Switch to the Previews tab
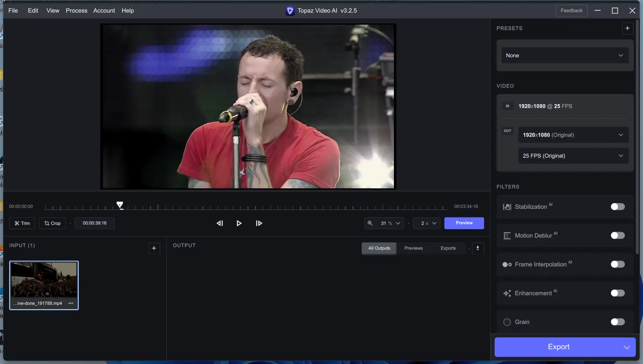Image resolution: width=643 pixels, height=364 pixels. 413,248
